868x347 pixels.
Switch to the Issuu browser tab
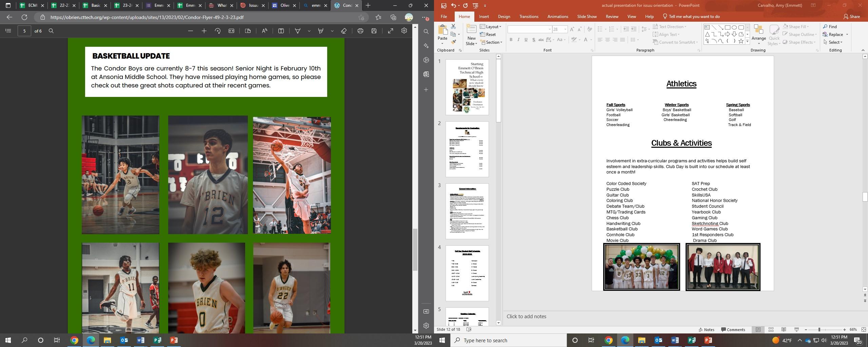(x=252, y=5)
